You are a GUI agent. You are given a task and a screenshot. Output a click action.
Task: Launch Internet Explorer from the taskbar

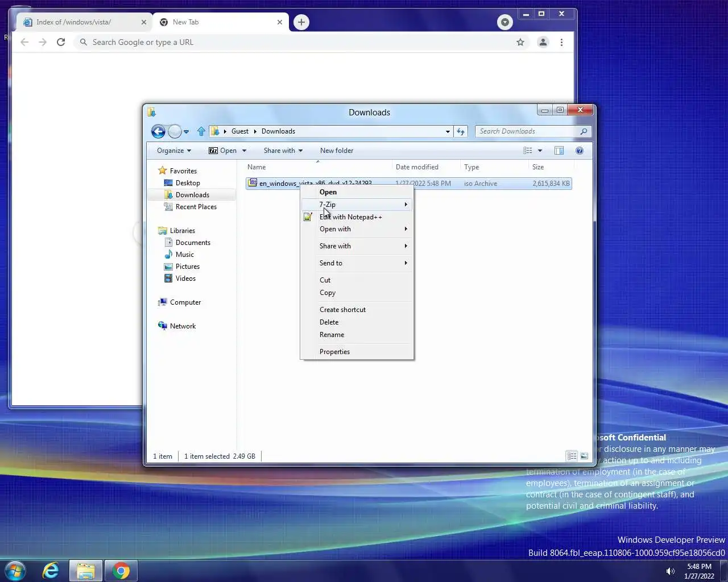[51, 571]
